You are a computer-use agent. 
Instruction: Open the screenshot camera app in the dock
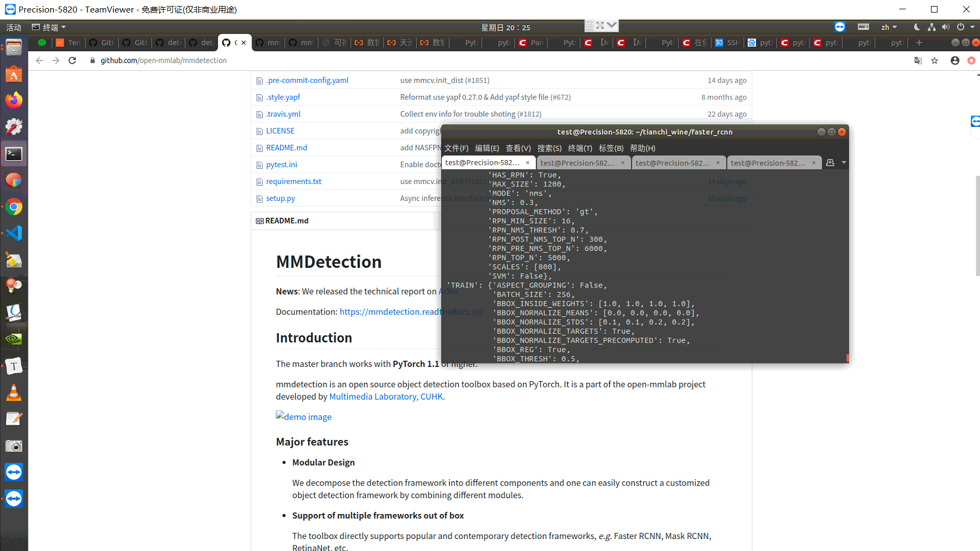click(x=14, y=446)
